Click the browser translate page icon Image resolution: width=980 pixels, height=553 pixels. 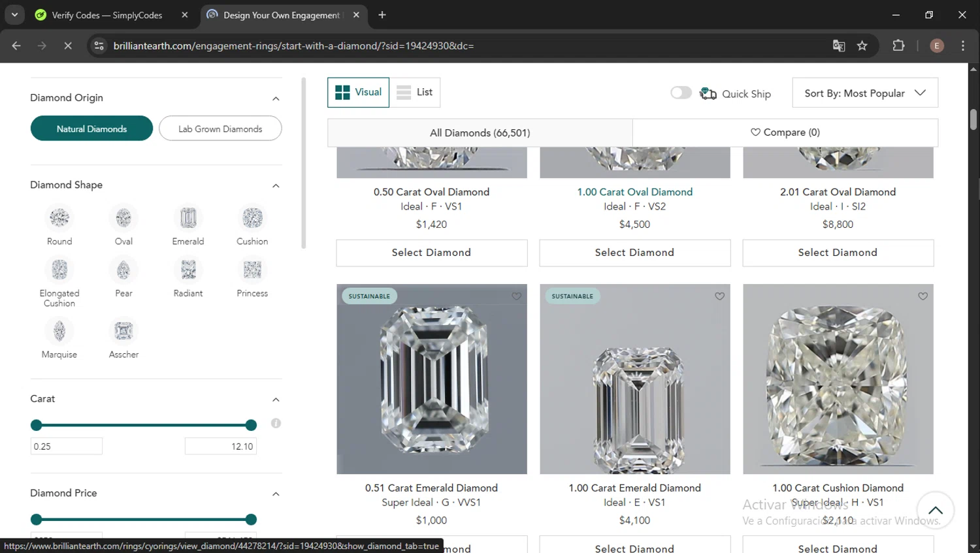click(839, 46)
